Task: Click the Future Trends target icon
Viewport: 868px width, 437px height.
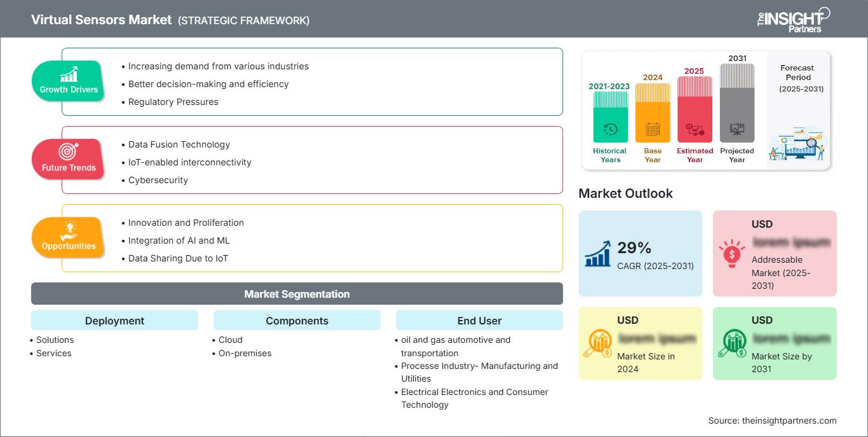Action: point(69,152)
